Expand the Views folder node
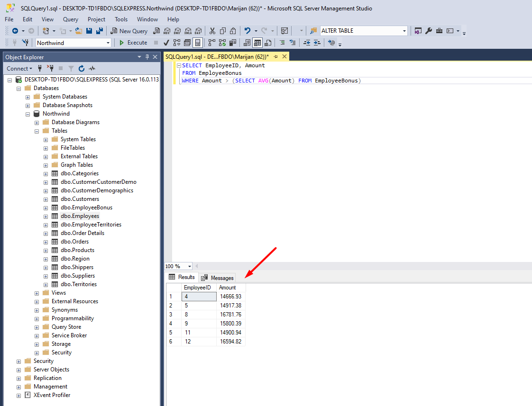The image size is (532, 406). [37, 293]
